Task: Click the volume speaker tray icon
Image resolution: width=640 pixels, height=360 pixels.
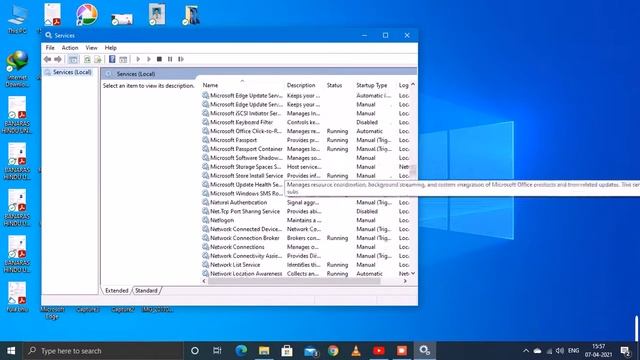Action: [x=560, y=351]
